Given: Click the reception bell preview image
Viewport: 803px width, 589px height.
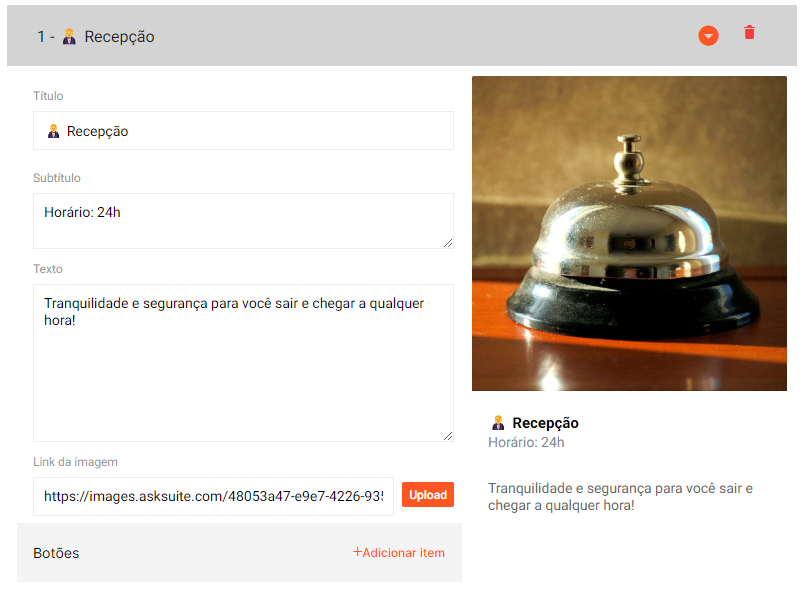Looking at the screenshot, I should [x=629, y=234].
